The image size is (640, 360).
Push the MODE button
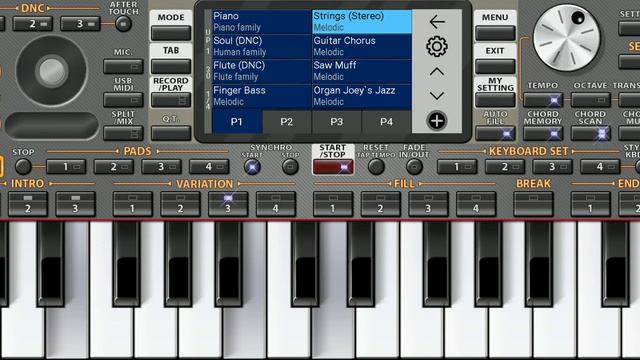point(171,33)
